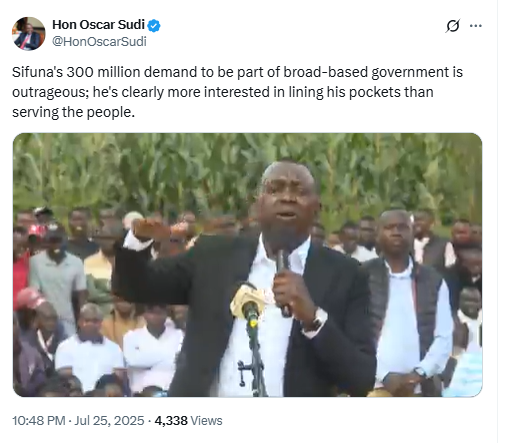508x443 pixels.
Task: Play the embedded rally video
Action: 248,265
